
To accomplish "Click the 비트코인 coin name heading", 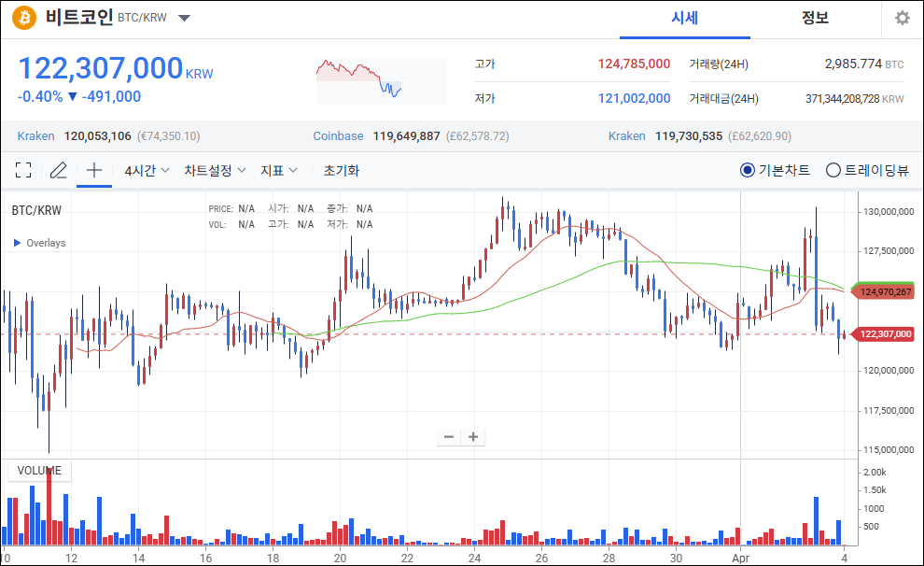I will 79,17.
